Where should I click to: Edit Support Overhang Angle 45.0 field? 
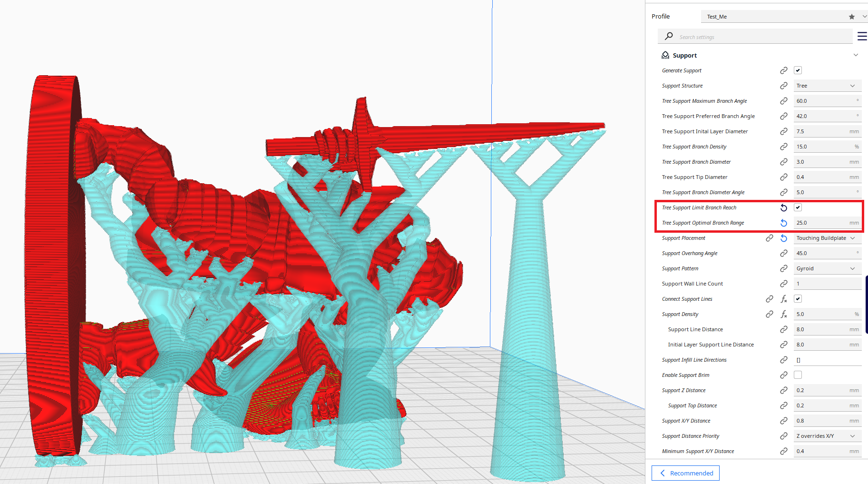[x=828, y=253]
